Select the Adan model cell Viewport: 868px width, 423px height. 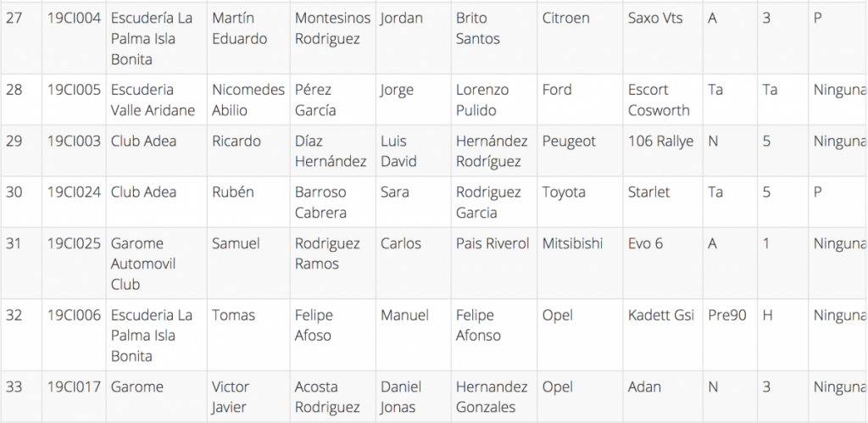[644, 387]
